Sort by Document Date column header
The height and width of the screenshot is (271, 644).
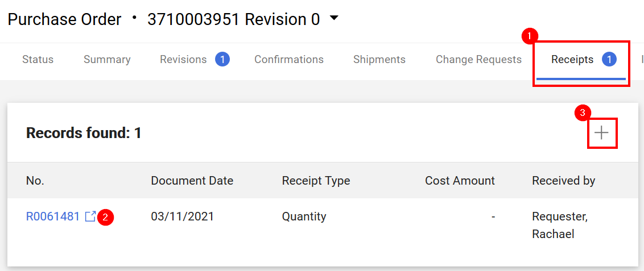tap(192, 181)
